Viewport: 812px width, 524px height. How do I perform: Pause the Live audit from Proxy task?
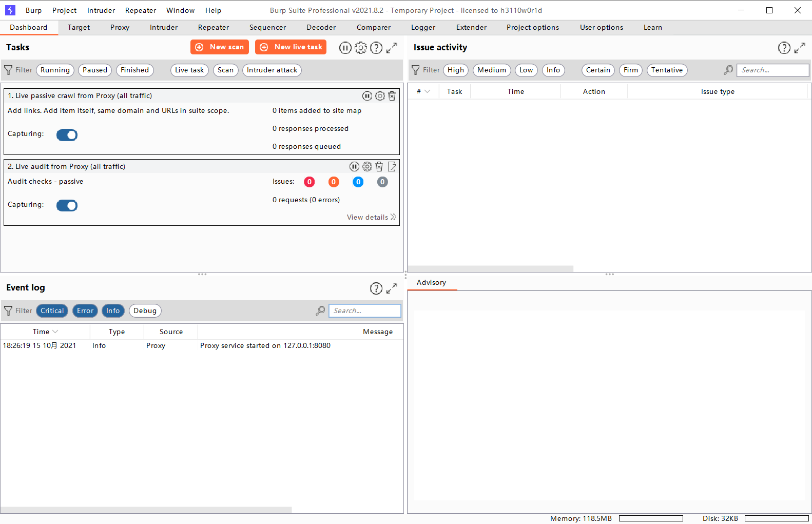pyautogui.click(x=354, y=166)
